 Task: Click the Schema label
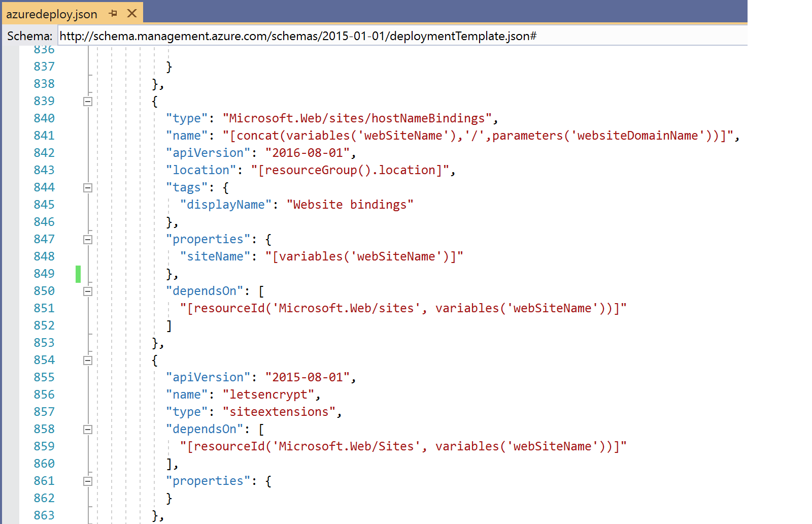pos(29,36)
